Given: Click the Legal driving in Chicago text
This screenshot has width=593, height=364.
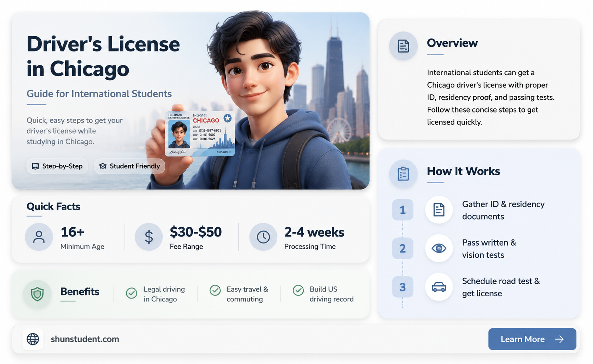Looking at the screenshot, I should (164, 294).
